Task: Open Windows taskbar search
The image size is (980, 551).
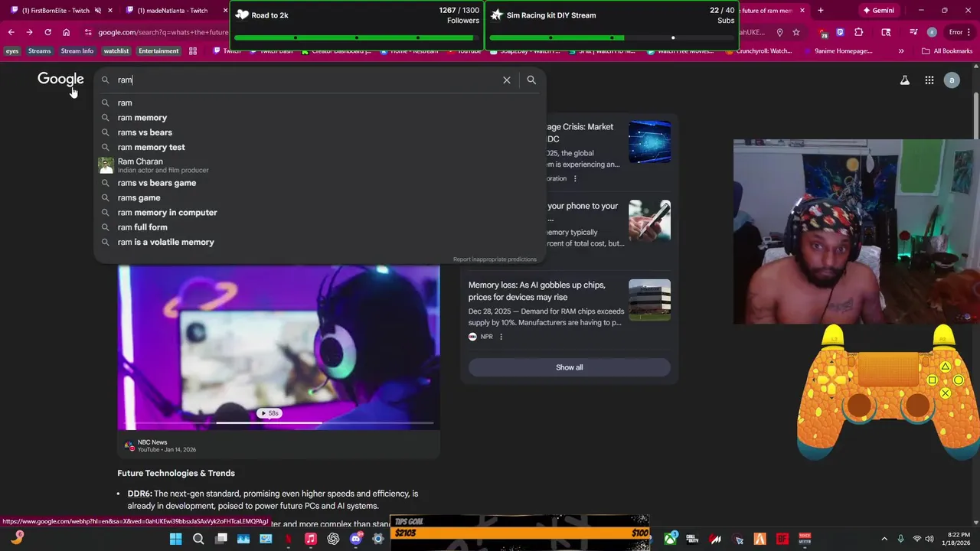Action: click(198, 539)
